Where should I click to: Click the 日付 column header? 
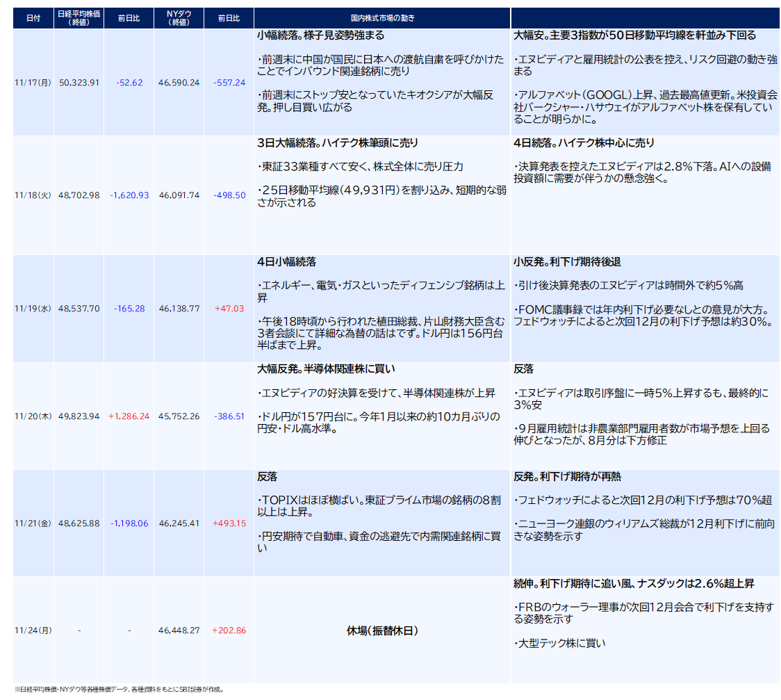click(x=33, y=18)
